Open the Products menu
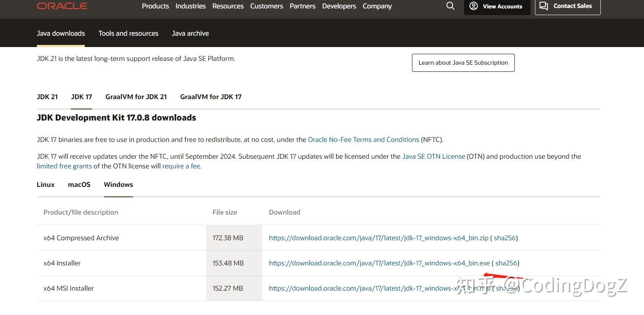The width and height of the screenshot is (644, 315). tap(155, 6)
